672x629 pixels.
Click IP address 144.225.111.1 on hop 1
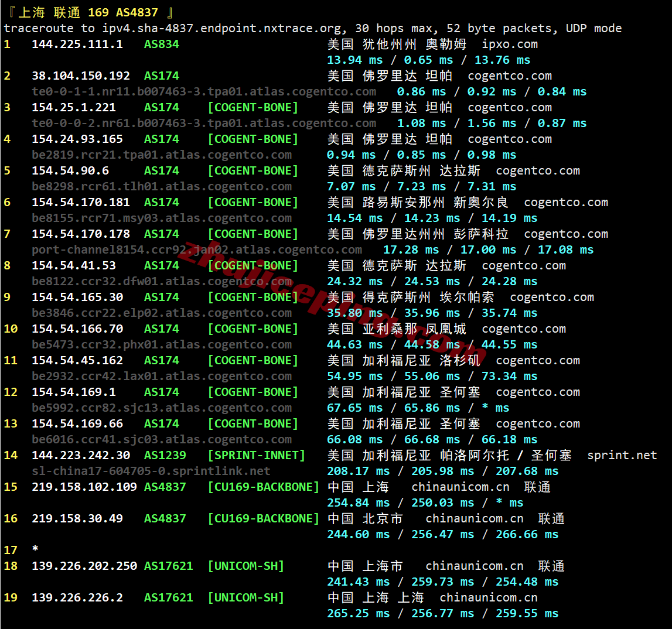[77, 44]
